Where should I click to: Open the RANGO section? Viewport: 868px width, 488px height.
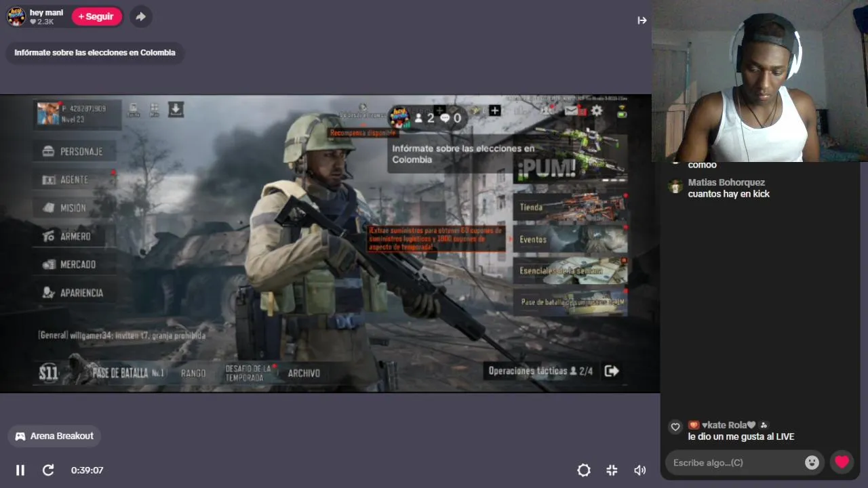coord(193,373)
